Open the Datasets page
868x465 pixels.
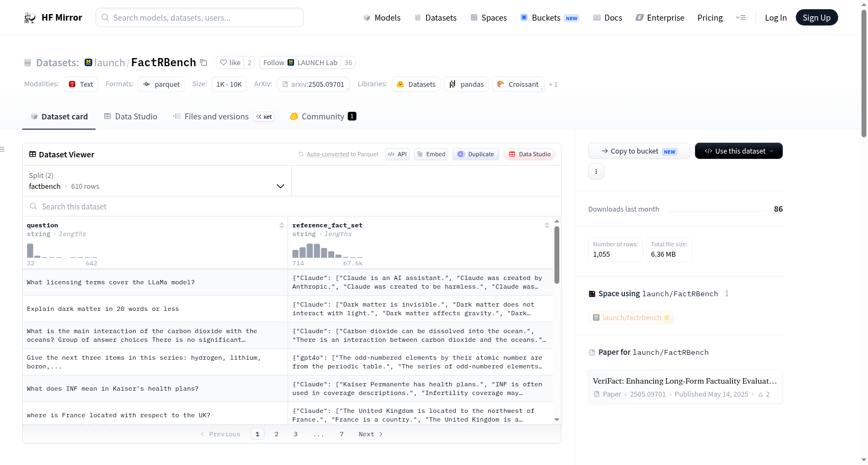436,17
